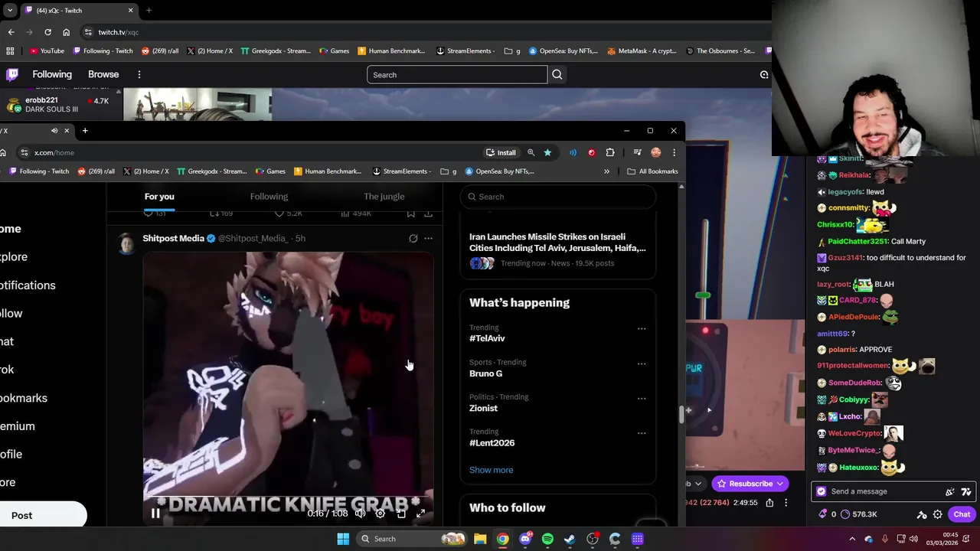
Task: Click the Twitch stream share icon
Action: click(769, 503)
